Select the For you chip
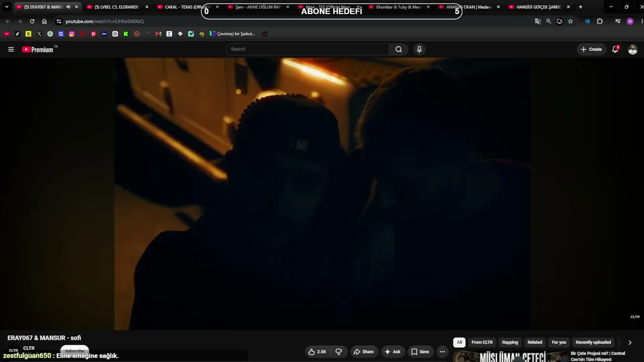This screenshot has width=644, height=362. (559, 342)
